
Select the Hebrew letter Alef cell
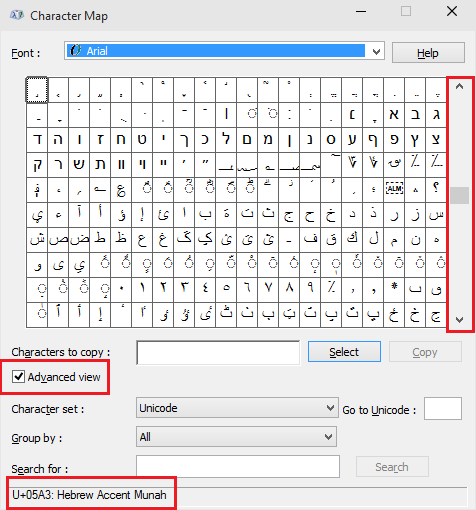[x=394, y=115]
